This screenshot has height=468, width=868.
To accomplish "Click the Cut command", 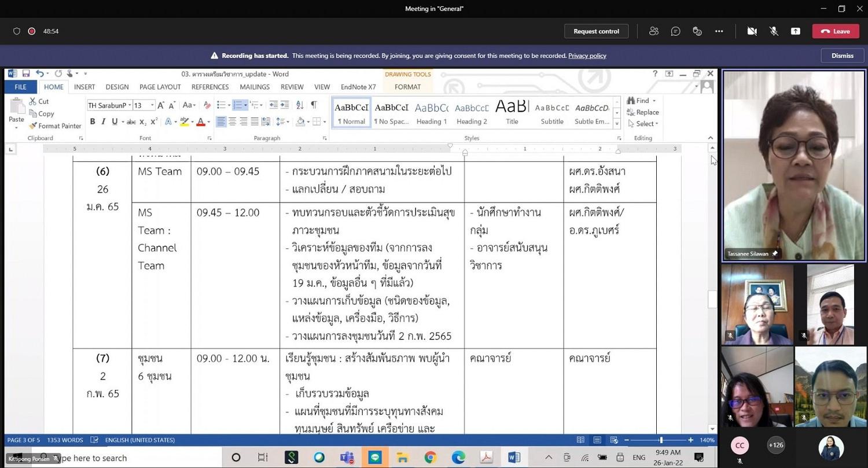I will [39, 101].
